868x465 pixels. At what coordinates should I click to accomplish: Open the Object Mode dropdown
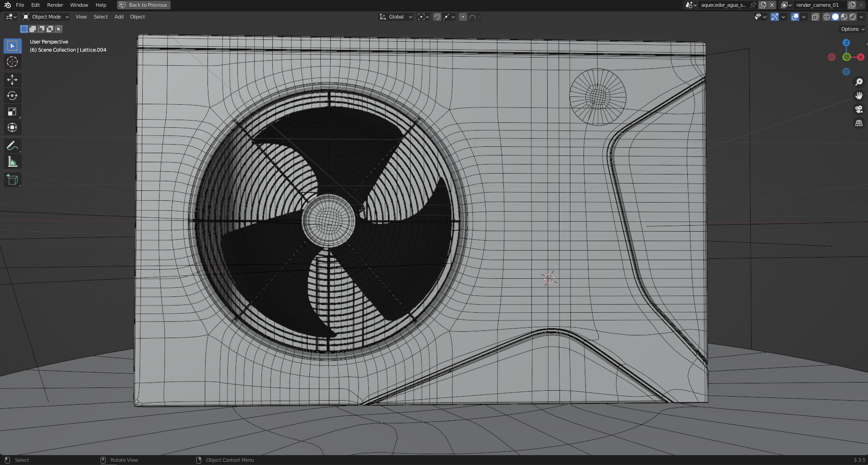[x=46, y=17]
